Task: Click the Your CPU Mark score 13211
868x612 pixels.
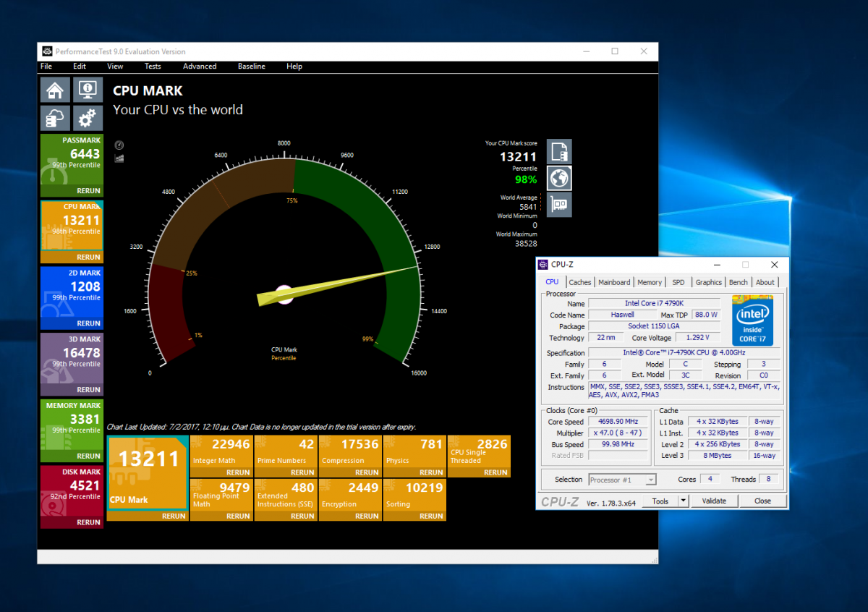Action: tap(519, 156)
